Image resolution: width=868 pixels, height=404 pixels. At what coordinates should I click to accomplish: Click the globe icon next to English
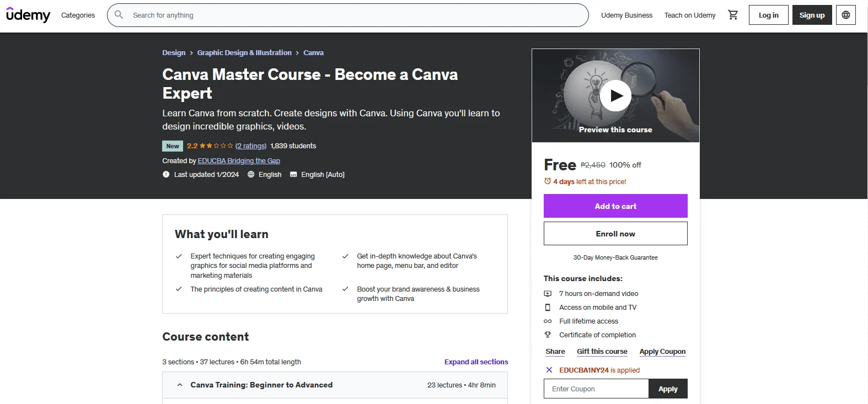(x=251, y=174)
